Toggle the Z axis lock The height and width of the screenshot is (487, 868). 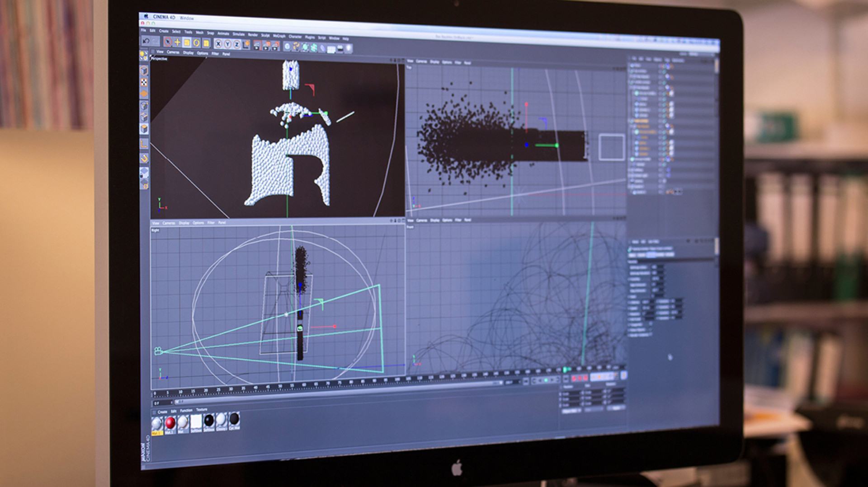point(237,44)
